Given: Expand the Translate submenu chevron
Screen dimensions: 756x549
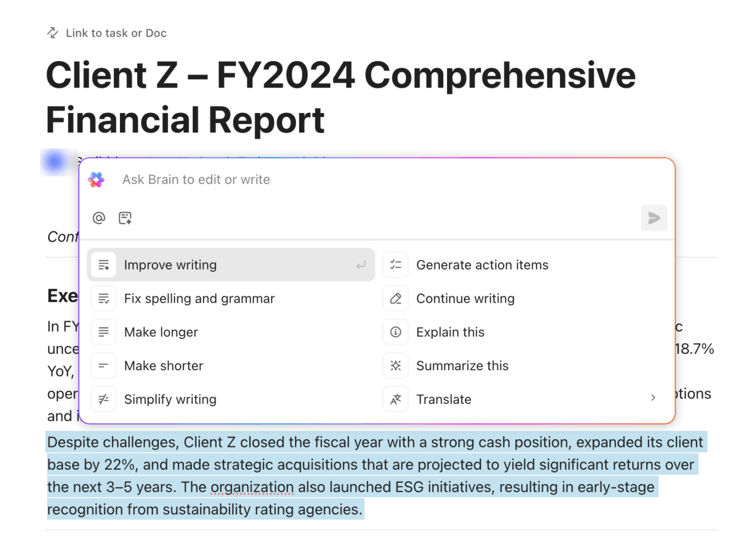Looking at the screenshot, I should tap(653, 398).
